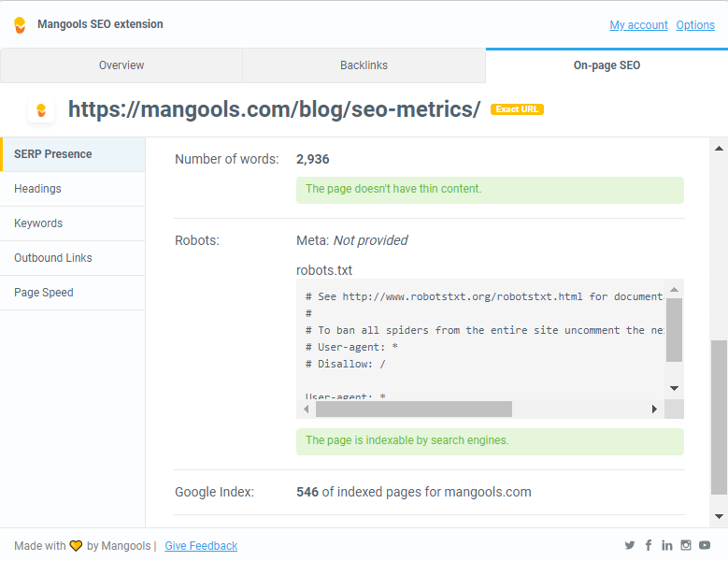
Task: Open Mangools LinkedIn page icon
Action: point(667,545)
